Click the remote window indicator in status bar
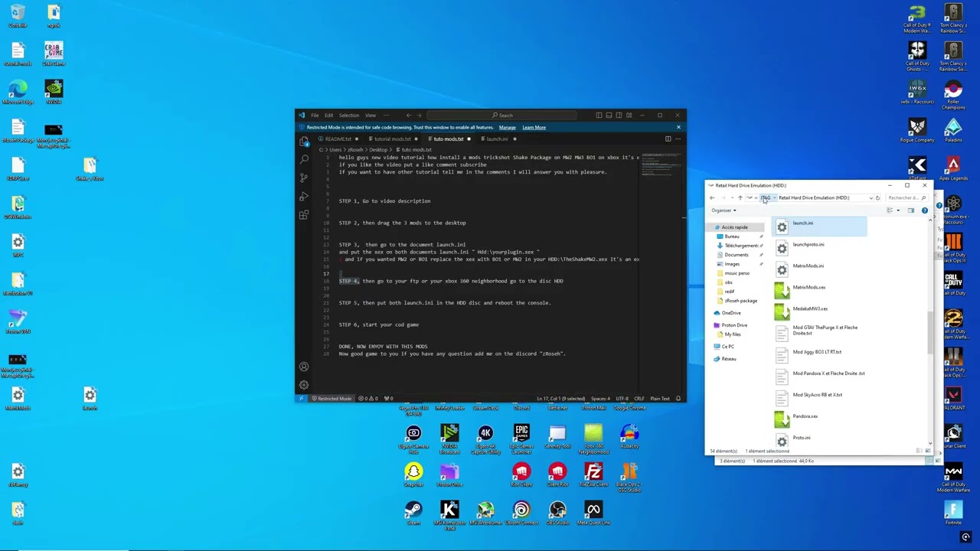The height and width of the screenshot is (551, 980). 300,399
